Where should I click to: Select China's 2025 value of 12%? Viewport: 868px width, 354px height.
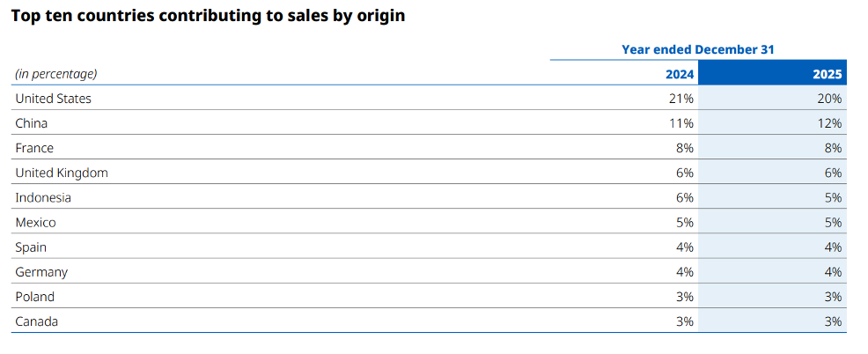tap(829, 123)
